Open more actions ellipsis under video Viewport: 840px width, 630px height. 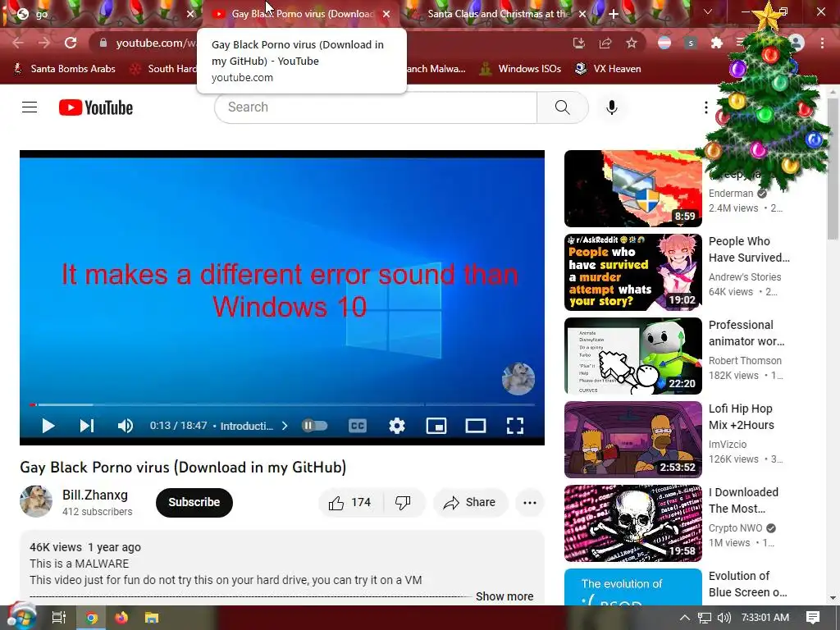pos(530,503)
